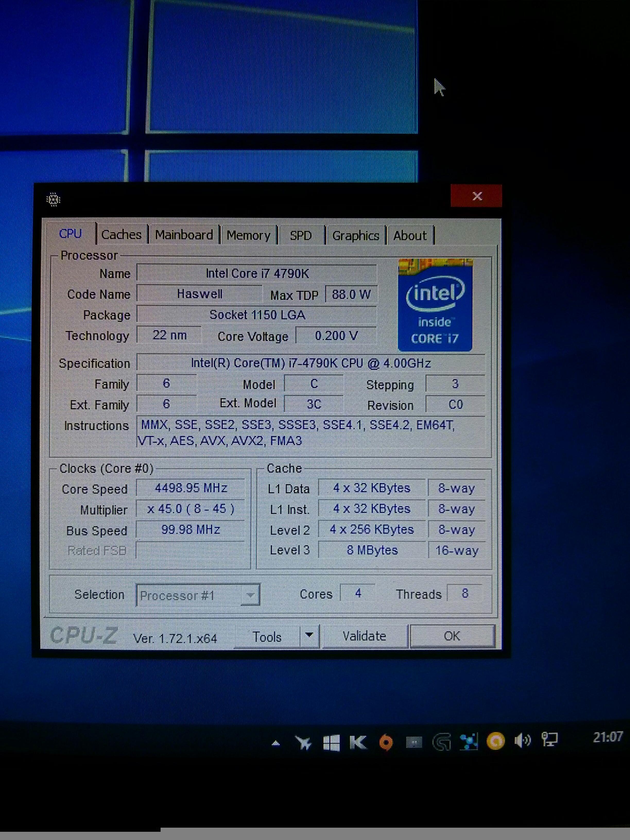Switch to the Caches tab
This screenshot has height=840, width=630.
pyautogui.click(x=121, y=235)
